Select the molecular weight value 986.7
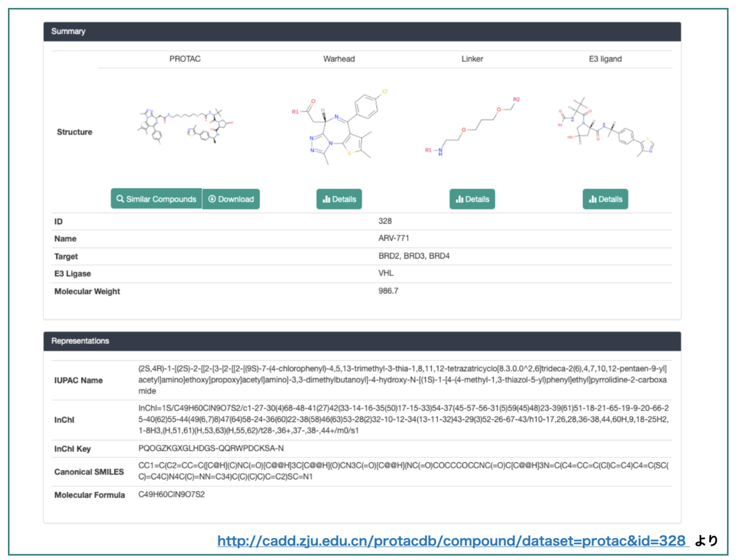Viewport: 738px width, 560px height. coord(388,291)
